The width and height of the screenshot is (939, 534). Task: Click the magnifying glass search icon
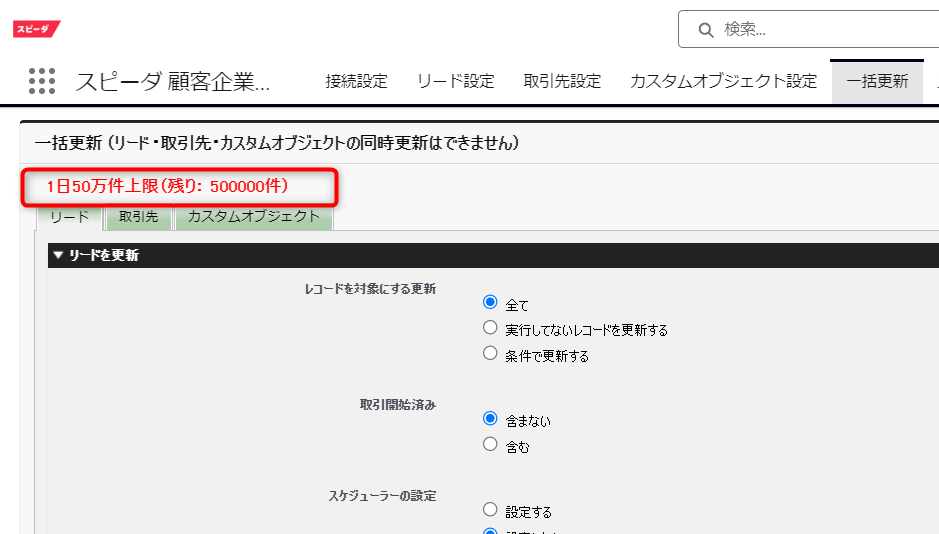706,29
